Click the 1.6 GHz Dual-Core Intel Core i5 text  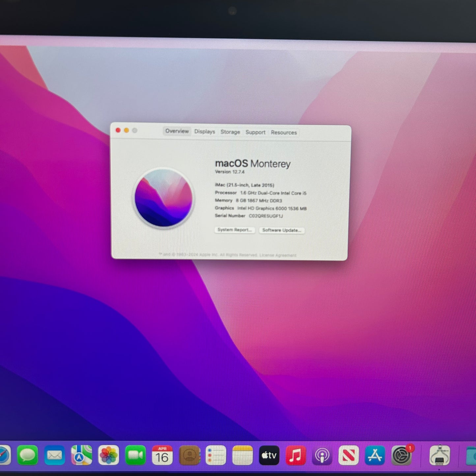[x=273, y=193]
